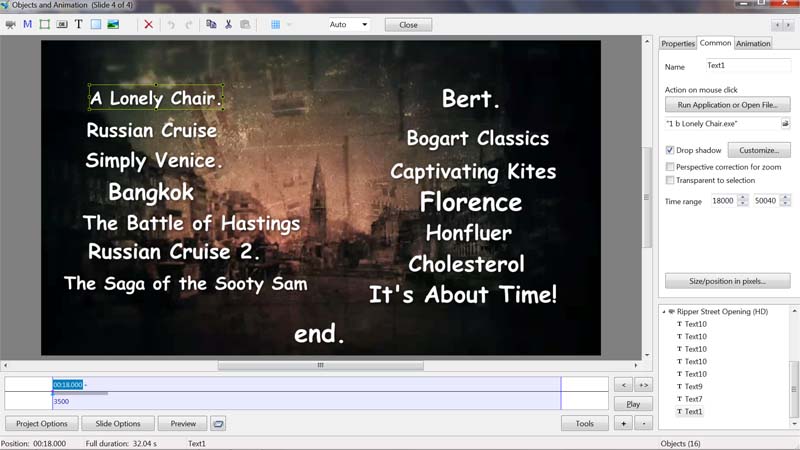The width and height of the screenshot is (800, 450).
Task: Decrease time range end value
Action: point(786,204)
